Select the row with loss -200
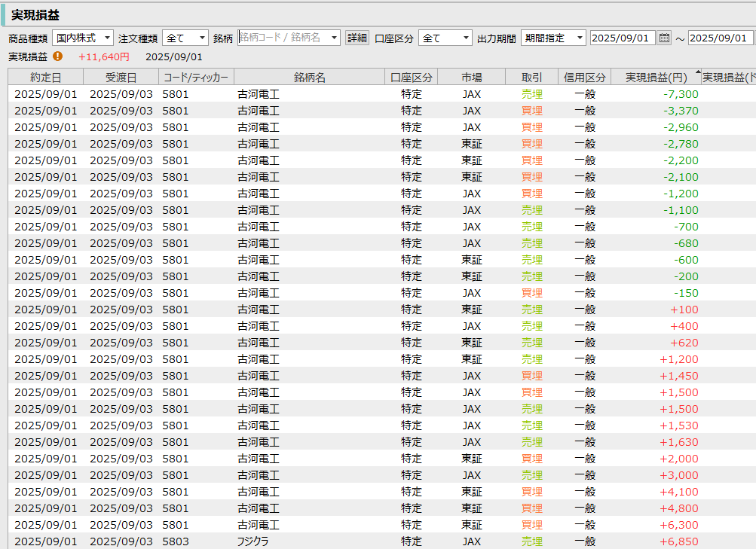Screen dimensions: 756x549 click(382, 276)
